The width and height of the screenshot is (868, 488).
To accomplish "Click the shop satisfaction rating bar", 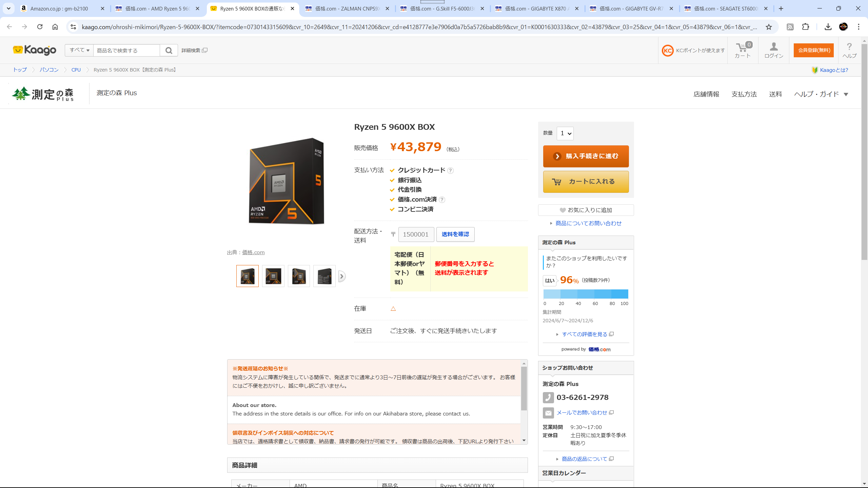I will point(586,294).
